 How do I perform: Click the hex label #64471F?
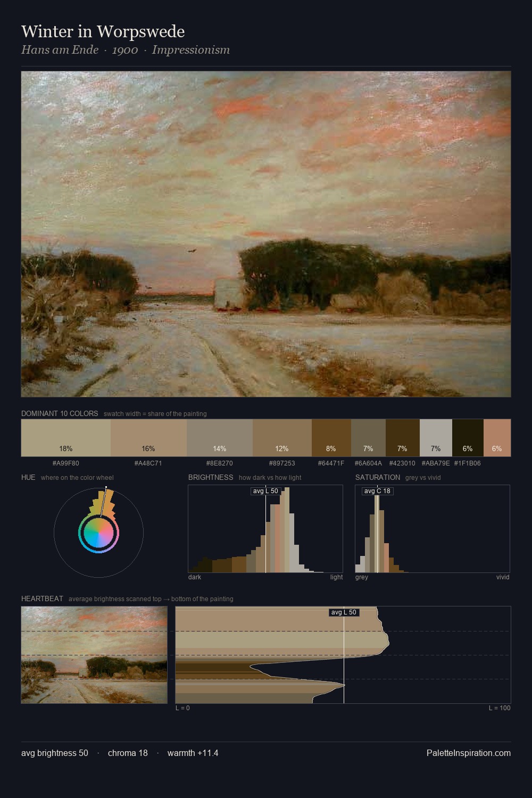click(x=331, y=463)
